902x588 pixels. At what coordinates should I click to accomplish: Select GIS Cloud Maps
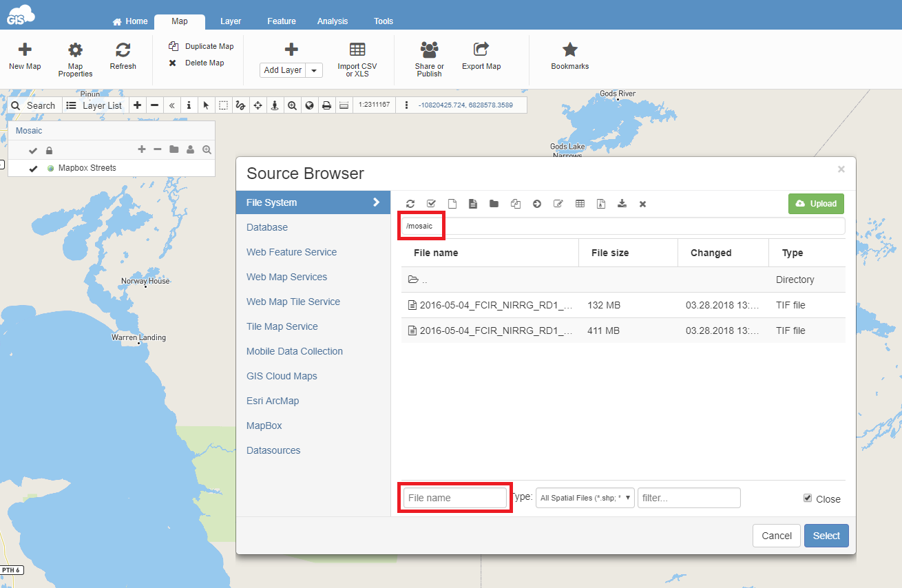pyautogui.click(x=282, y=376)
